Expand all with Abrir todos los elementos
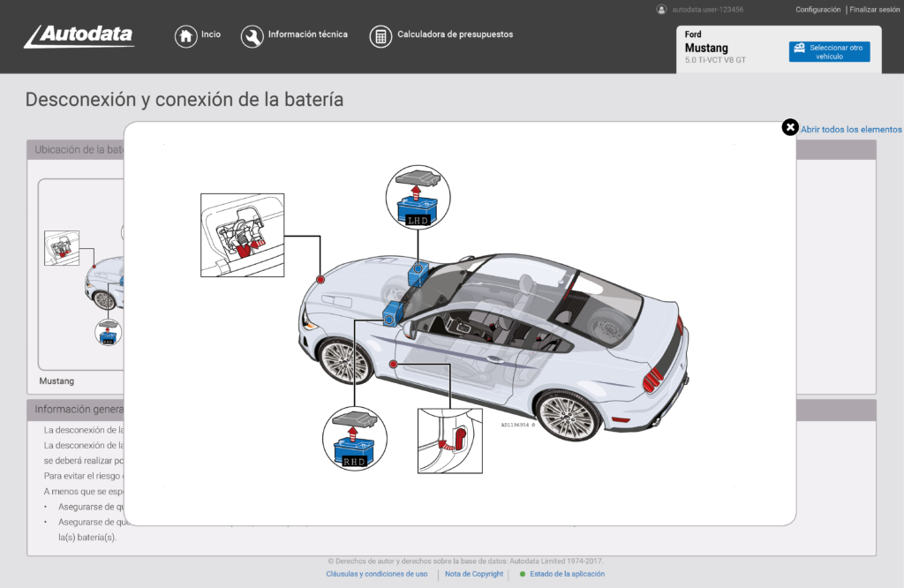 click(x=851, y=130)
